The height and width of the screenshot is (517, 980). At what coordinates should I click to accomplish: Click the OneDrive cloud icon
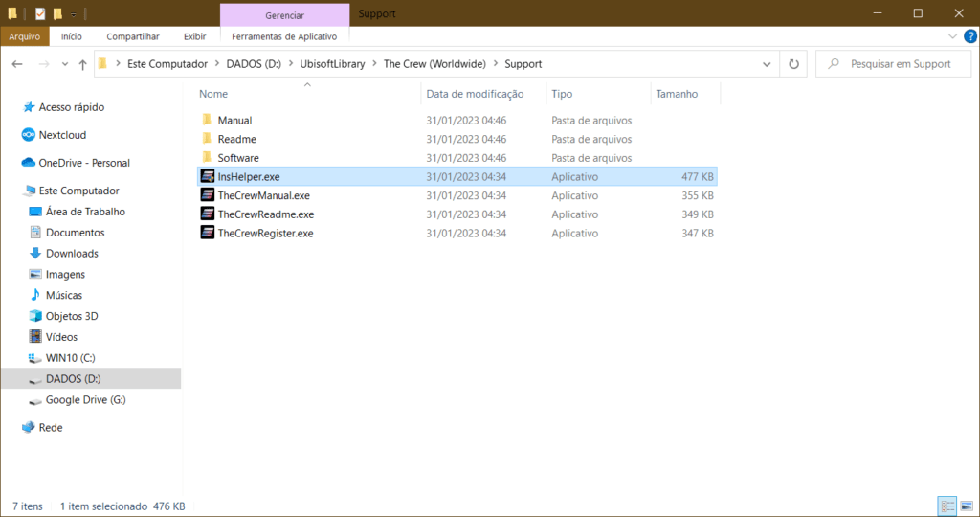28,163
